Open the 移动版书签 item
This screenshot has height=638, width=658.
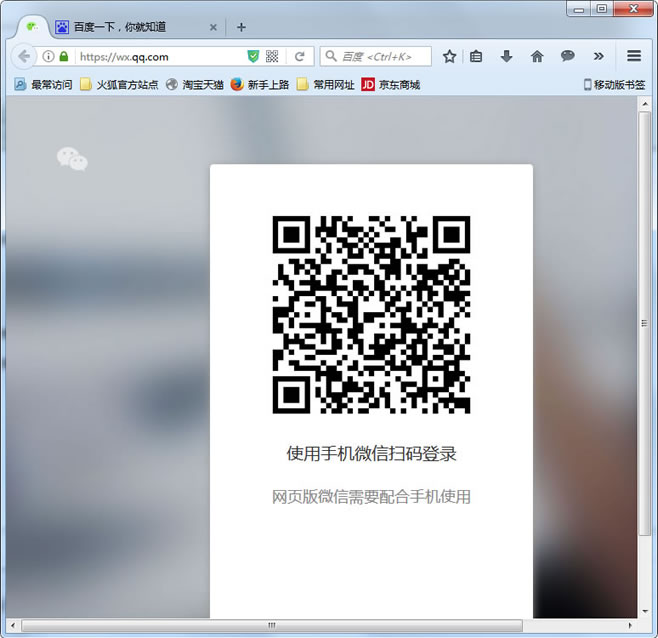[614, 85]
